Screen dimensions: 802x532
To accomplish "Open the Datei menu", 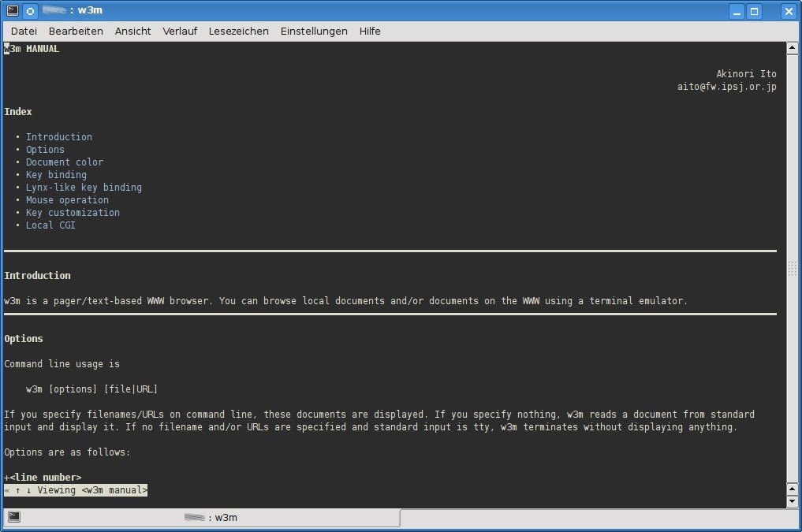I will [24, 32].
